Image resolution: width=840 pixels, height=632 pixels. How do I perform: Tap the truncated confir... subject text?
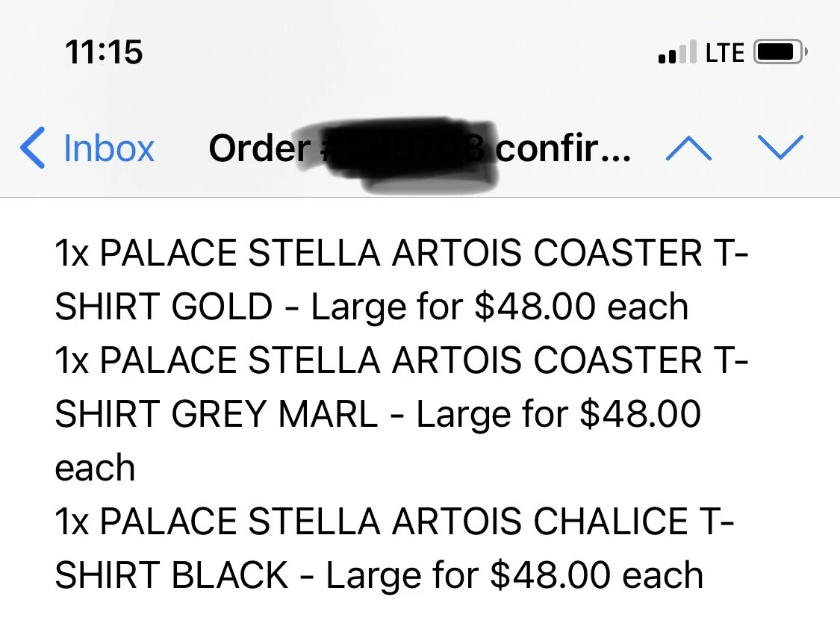click(563, 148)
